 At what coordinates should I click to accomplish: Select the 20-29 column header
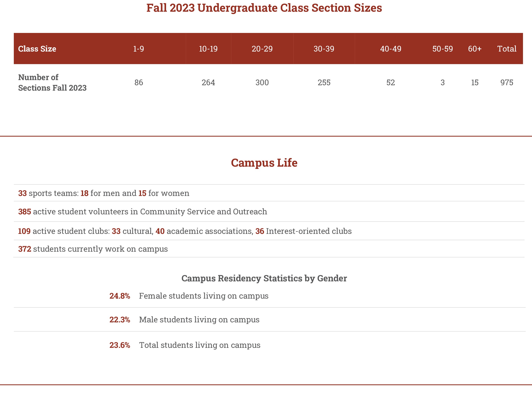[x=262, y=49]
